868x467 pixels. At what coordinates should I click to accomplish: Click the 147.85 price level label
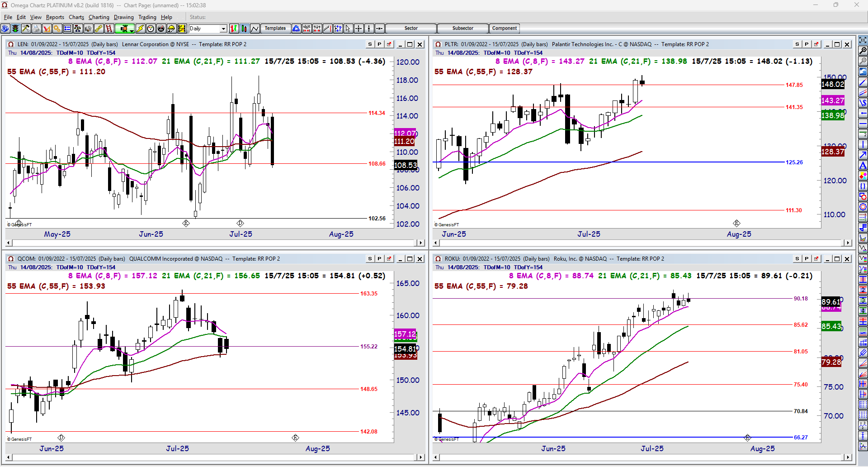(x=794, y=85)
